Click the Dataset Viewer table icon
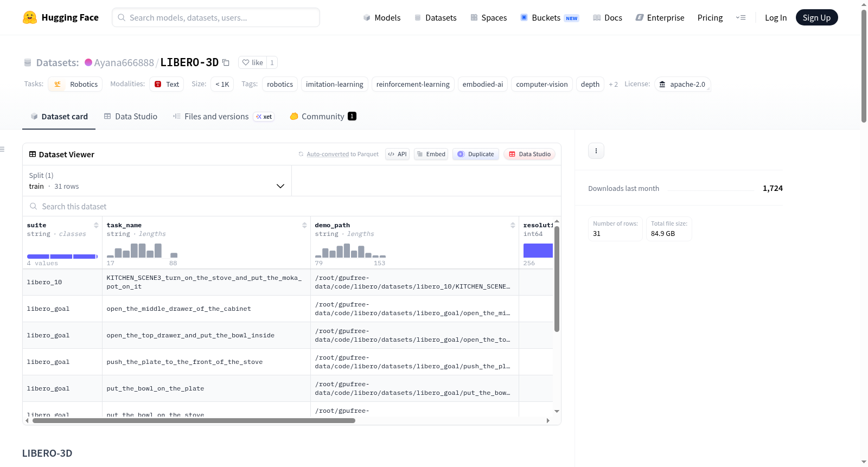The image size is (868, 467). pos(33,155)
